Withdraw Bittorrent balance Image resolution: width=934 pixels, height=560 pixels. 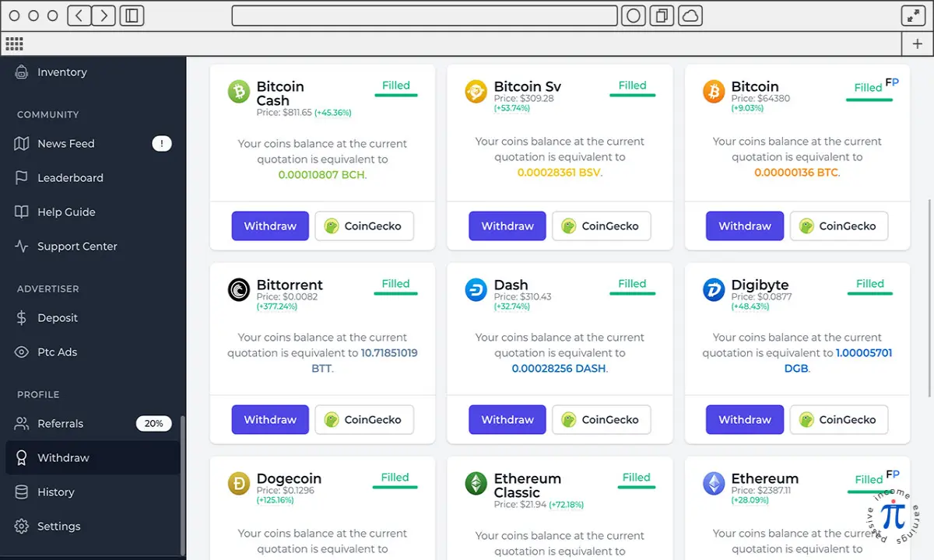click(270, 419)
